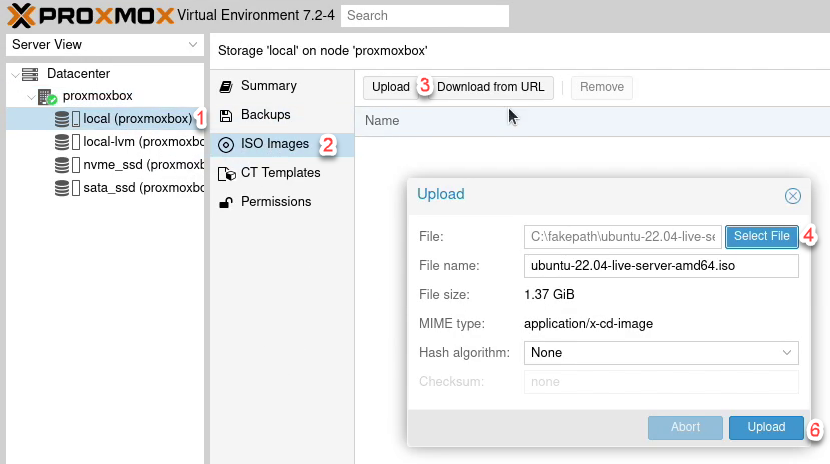Click the local-lvm storage icon
This screenshot has width=830, height=464.
[62, 142]
